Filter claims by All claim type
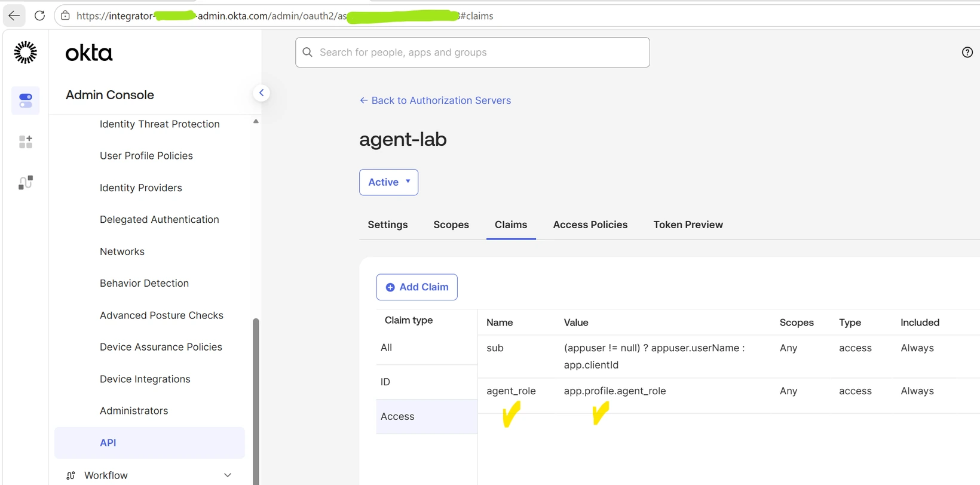 point(427,348)
